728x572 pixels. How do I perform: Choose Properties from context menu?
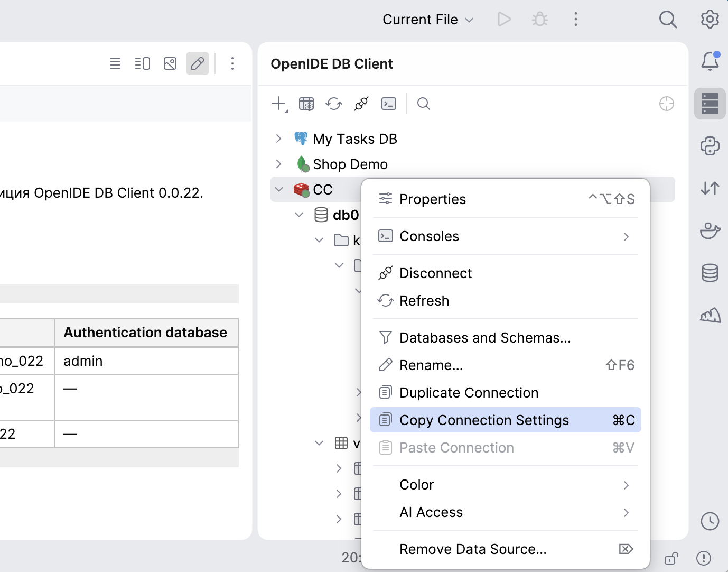click(506, 199)
